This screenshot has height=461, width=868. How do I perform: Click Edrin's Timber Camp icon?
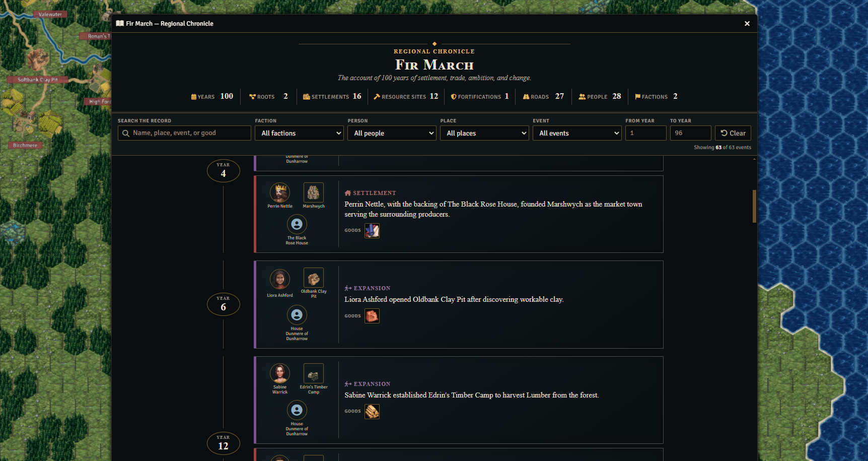pos(314,373)
